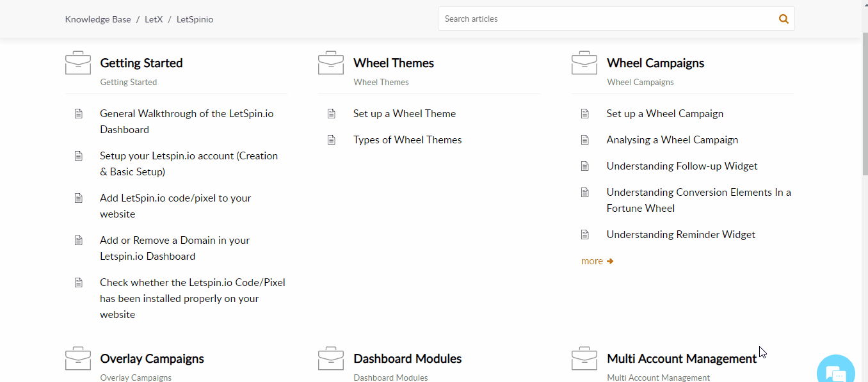The image size is (868, 382).
Task: Click the Wheel Themes briefcase icon
Action: 331,63
